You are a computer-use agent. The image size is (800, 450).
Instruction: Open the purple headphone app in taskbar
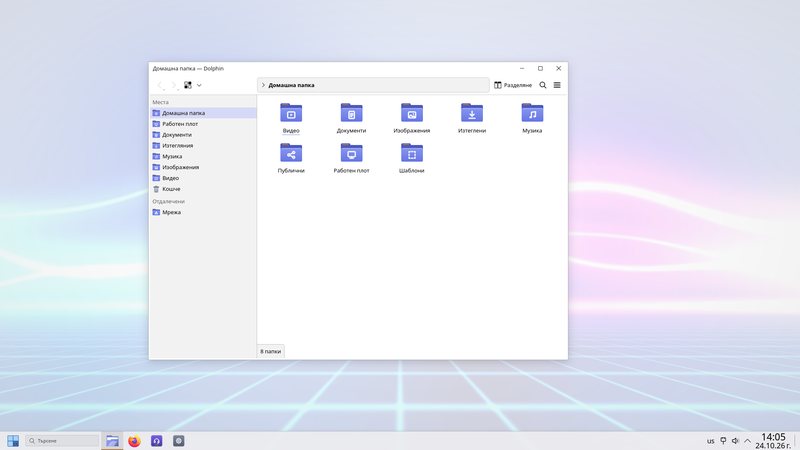[157, 441]
